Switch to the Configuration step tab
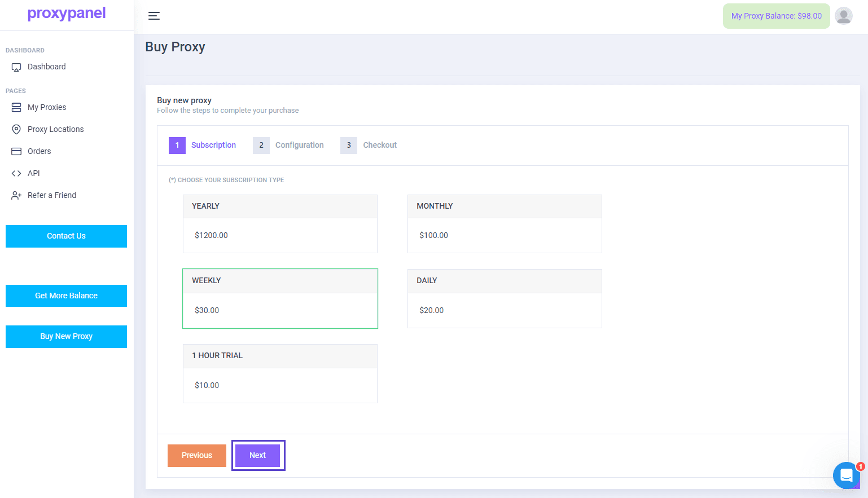Screen dimensions: 868x498 tap(288, 146)
